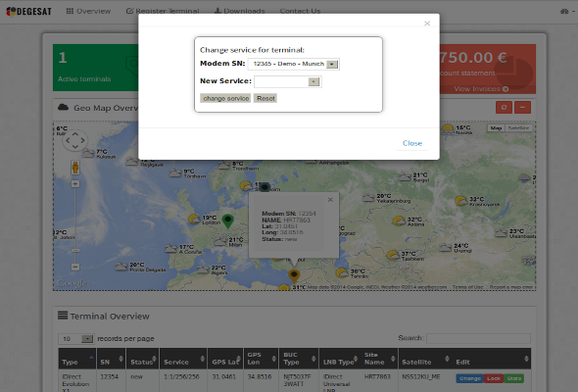Image resolution: width=578 pixels, height=392 pixels.
Task: Sort table by Service column
Action: [183, 359]
